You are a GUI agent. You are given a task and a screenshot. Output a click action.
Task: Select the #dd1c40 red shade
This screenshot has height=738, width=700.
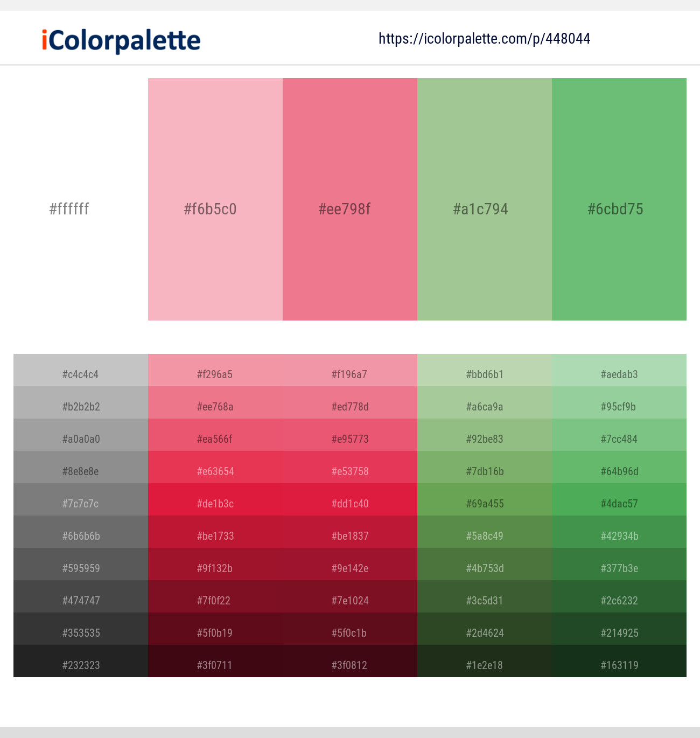tap(350, 499)
